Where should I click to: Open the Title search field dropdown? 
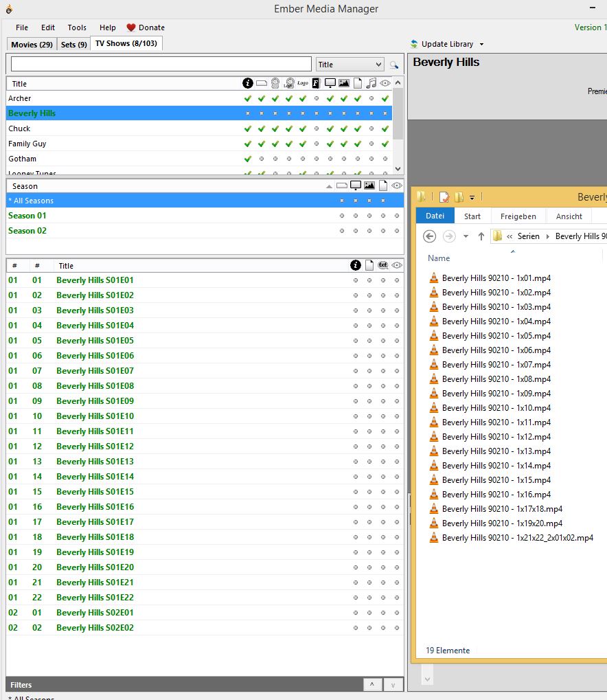[x=378, y=65]
